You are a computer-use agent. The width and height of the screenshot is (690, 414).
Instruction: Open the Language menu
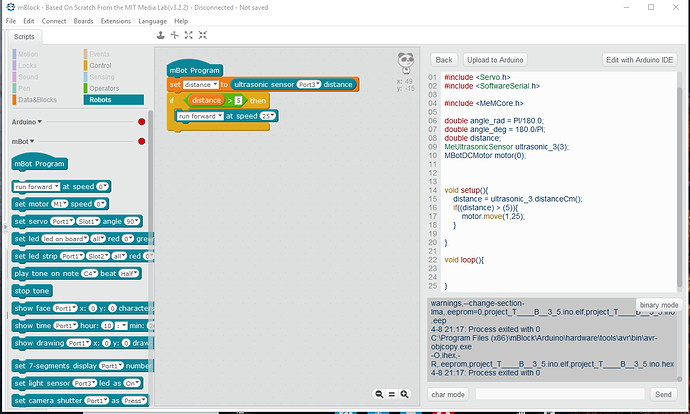click(152, 21)
